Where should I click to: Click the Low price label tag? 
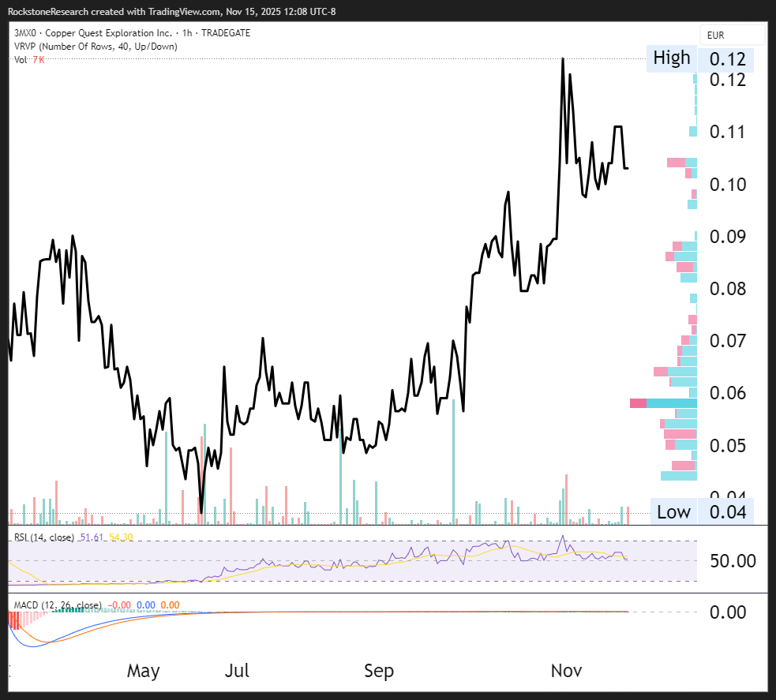tap(673, 511)
